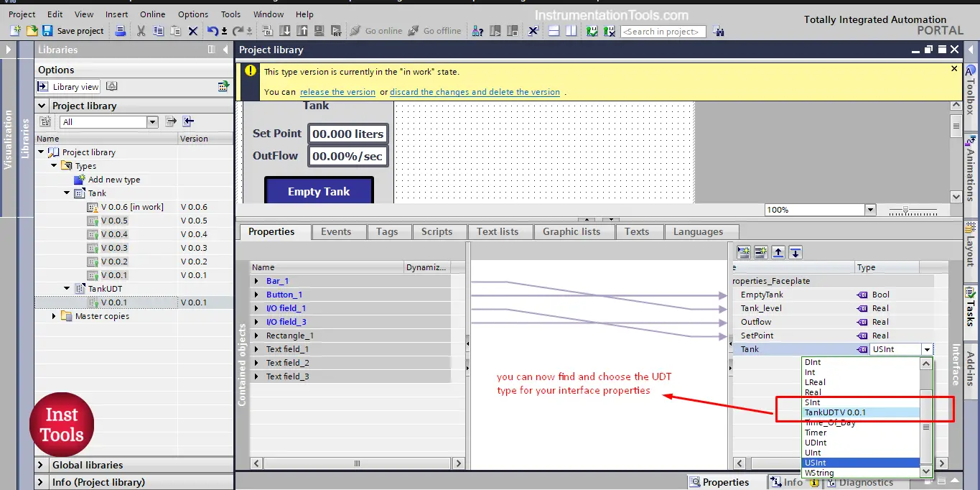This screenshot has width=980, height=490.
Task: Click the Delete X icon in toolbar
Action: (x=193, y=31)
